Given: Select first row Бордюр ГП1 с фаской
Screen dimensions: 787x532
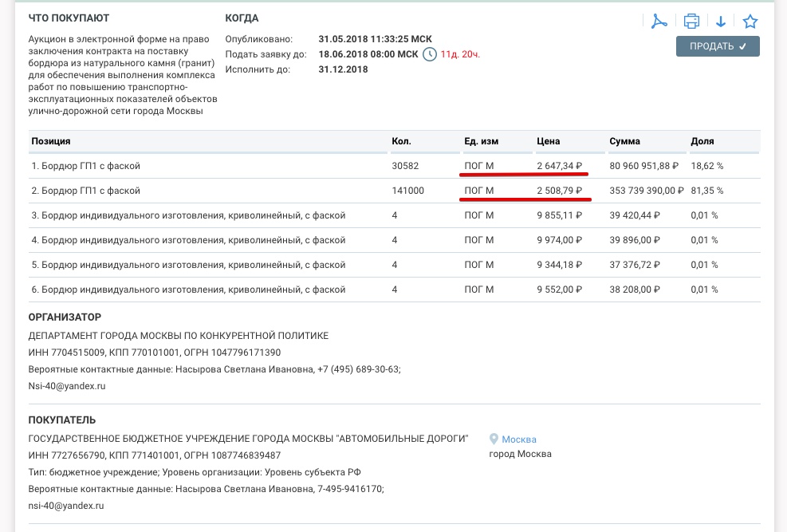Looking at the screenshot, I should point(86,166).
